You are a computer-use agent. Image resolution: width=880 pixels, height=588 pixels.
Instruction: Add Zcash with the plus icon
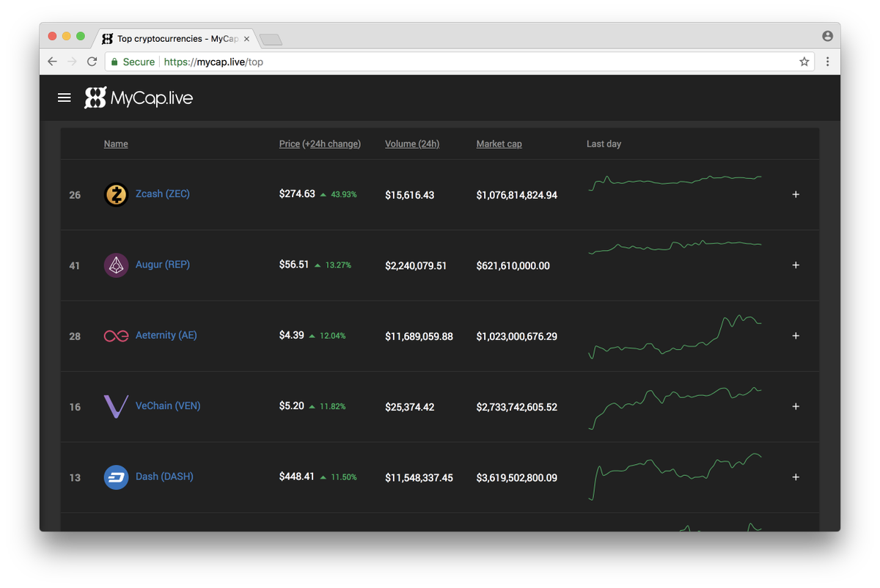(x=796, y=194)
